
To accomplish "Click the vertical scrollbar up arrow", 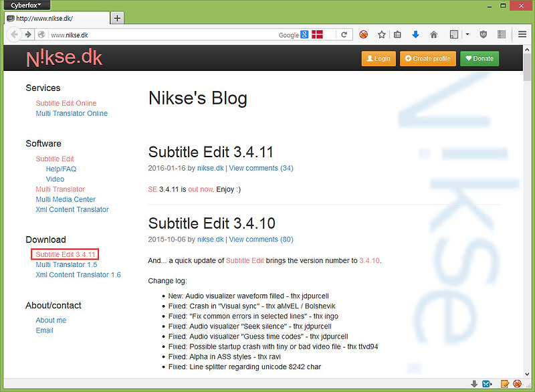I will pyautogui.click(x=527, y=50).
